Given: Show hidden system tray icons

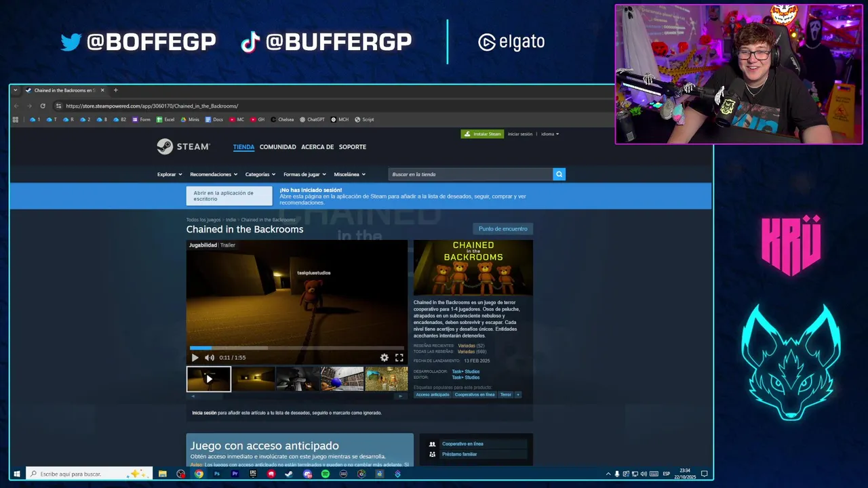Looking at the screenshot, I should click(608, 474).
